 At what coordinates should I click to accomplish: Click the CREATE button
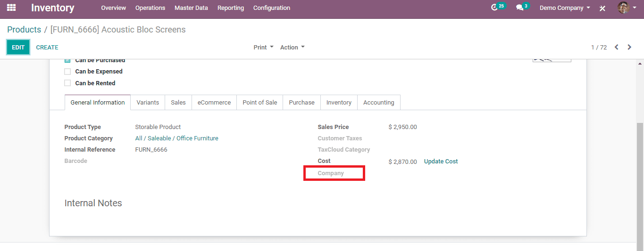pyautogui.click(x=47, y=47)
